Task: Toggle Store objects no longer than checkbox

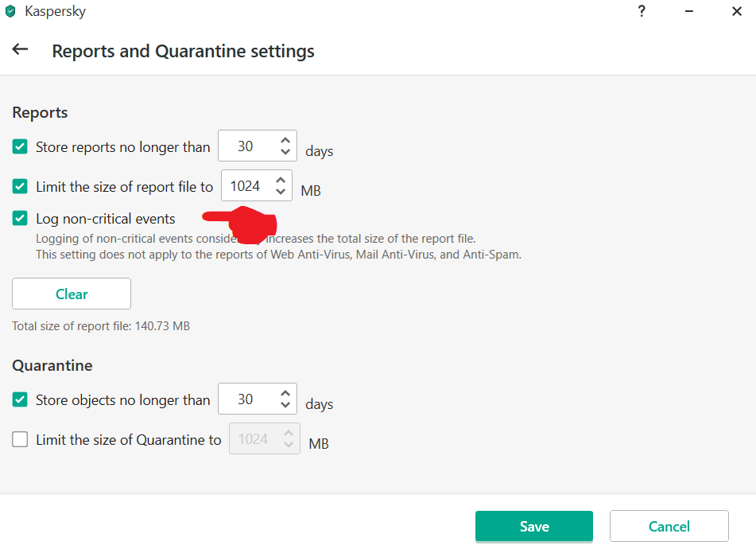Action: click(x=20, y=400)
